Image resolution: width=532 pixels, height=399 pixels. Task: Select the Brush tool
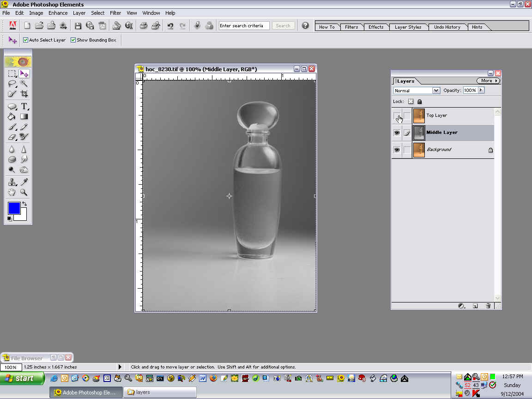pos(12,127)
